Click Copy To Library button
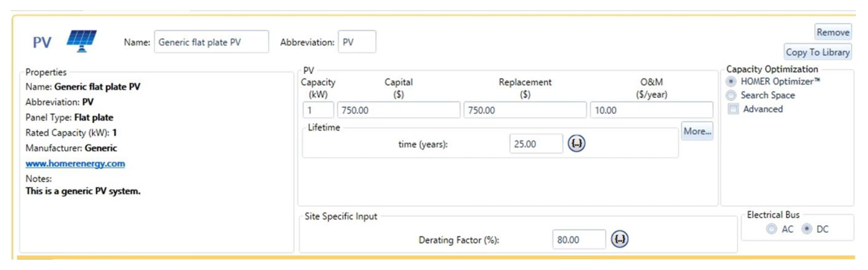 pos(817,52)
